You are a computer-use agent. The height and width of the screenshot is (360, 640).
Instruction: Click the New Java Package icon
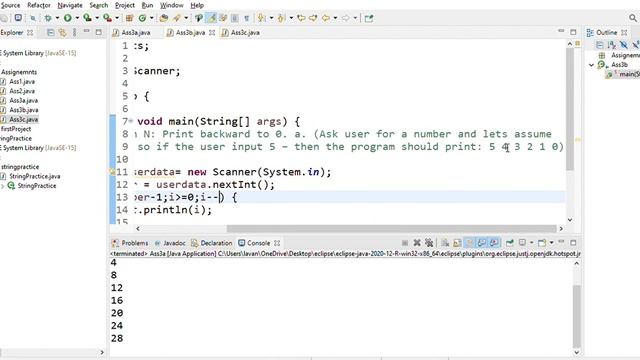129,18
